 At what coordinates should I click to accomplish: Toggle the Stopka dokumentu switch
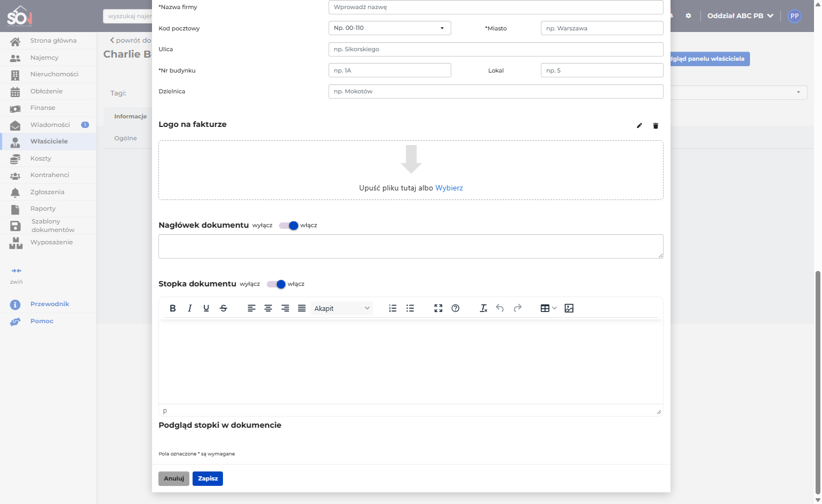276,284
